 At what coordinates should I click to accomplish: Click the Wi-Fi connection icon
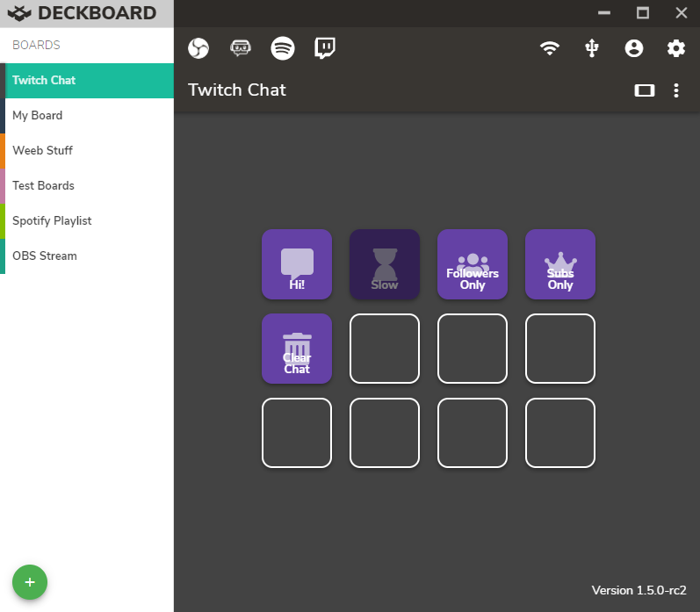[550, 47]
